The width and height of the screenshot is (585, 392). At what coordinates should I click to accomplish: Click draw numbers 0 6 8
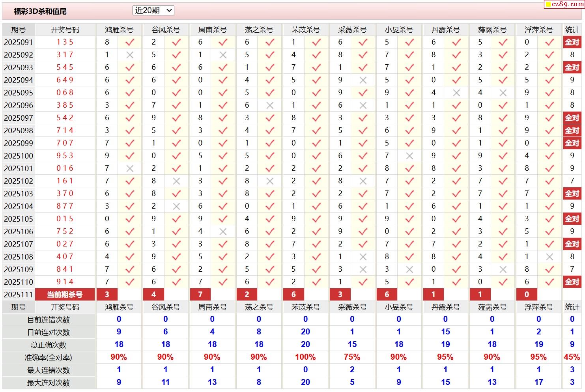65,93
